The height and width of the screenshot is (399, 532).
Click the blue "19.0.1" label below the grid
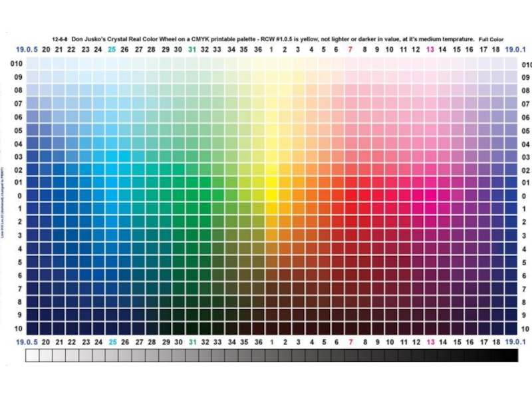515,342
